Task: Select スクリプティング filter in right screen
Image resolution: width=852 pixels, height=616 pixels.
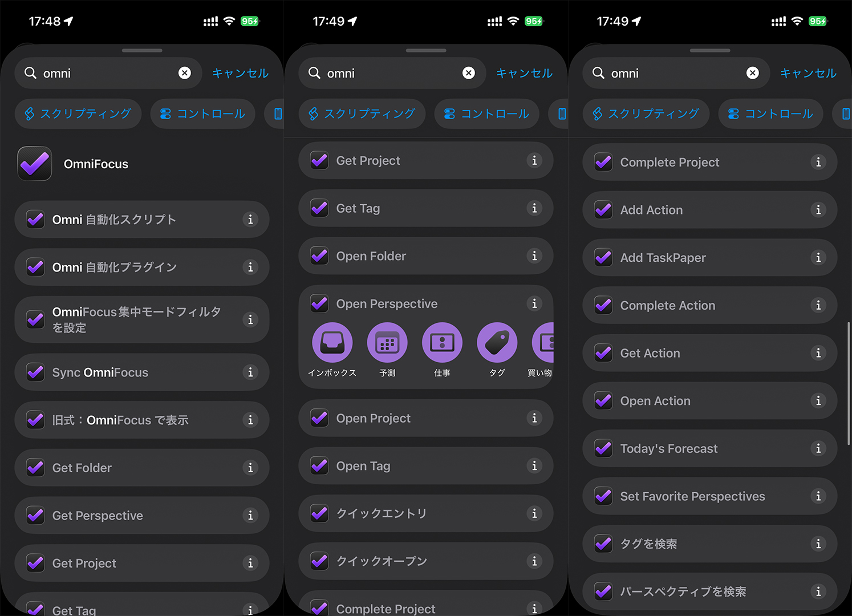Action: click(x=646, y=114)
